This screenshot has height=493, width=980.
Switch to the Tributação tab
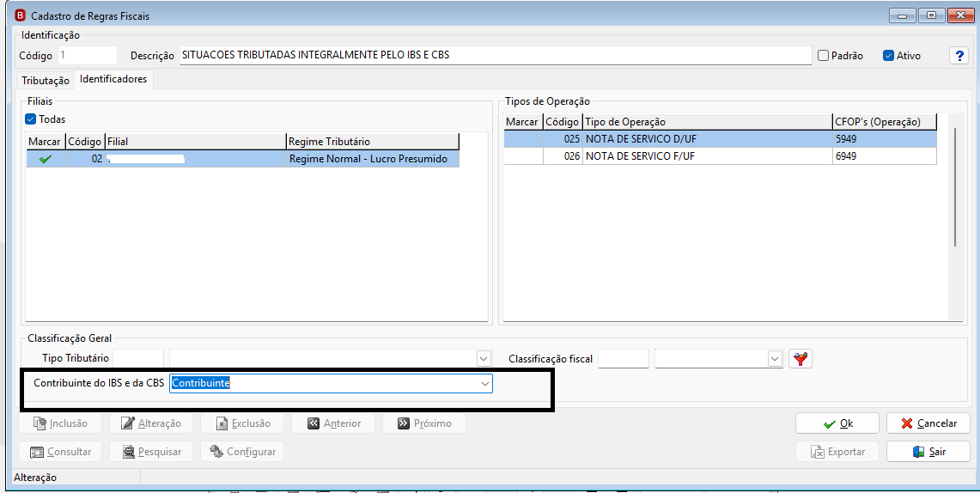click(46, 81)
